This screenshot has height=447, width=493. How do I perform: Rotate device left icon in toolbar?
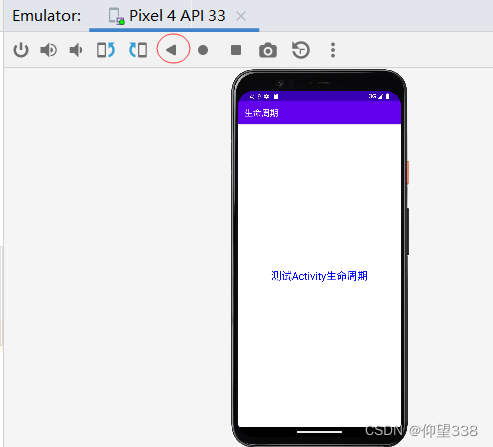(x=106, y=50)
